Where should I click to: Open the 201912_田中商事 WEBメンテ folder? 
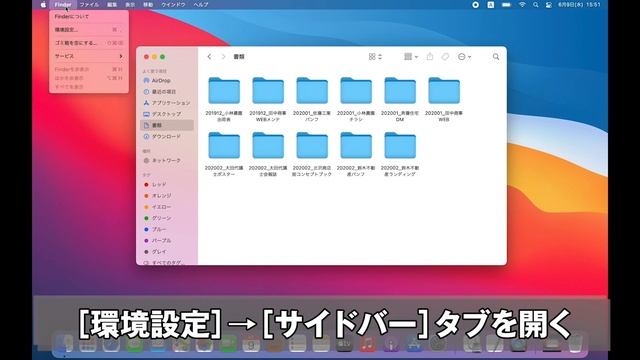[x=268, y=91]
